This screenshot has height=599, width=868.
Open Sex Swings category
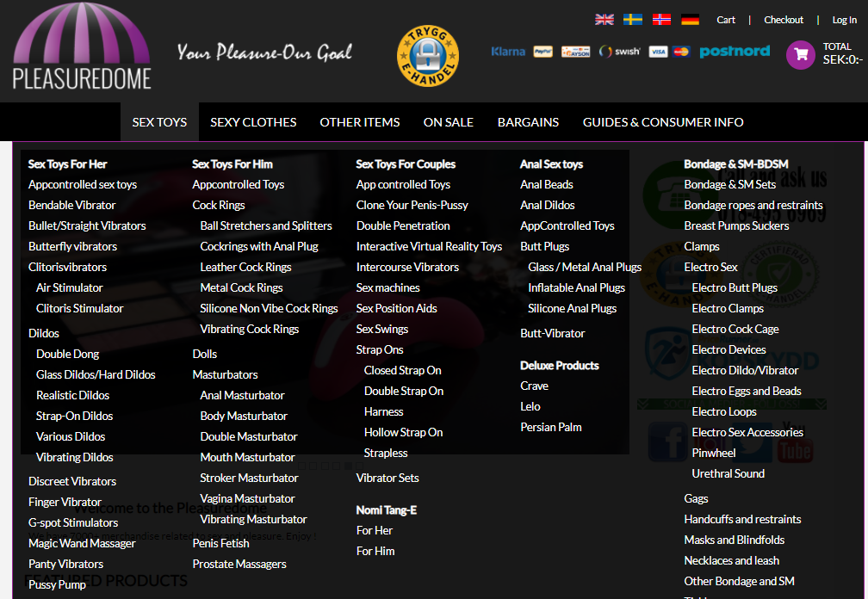click(382, 329)
